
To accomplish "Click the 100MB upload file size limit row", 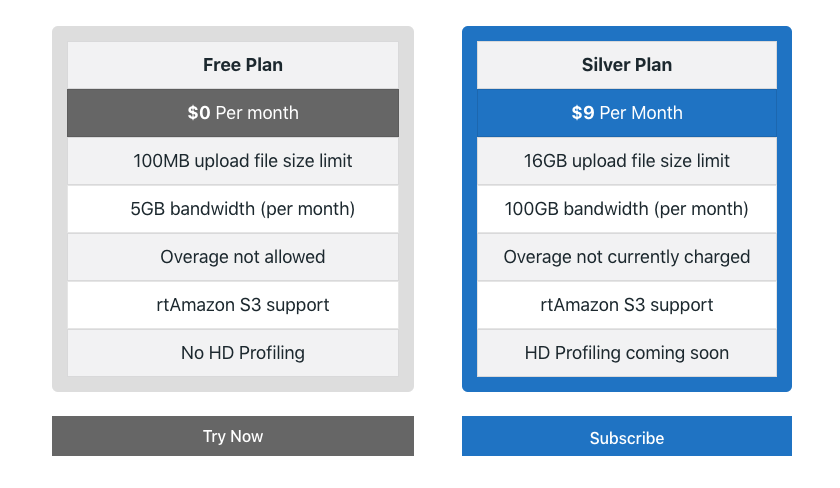I will (x=242, y=161).
